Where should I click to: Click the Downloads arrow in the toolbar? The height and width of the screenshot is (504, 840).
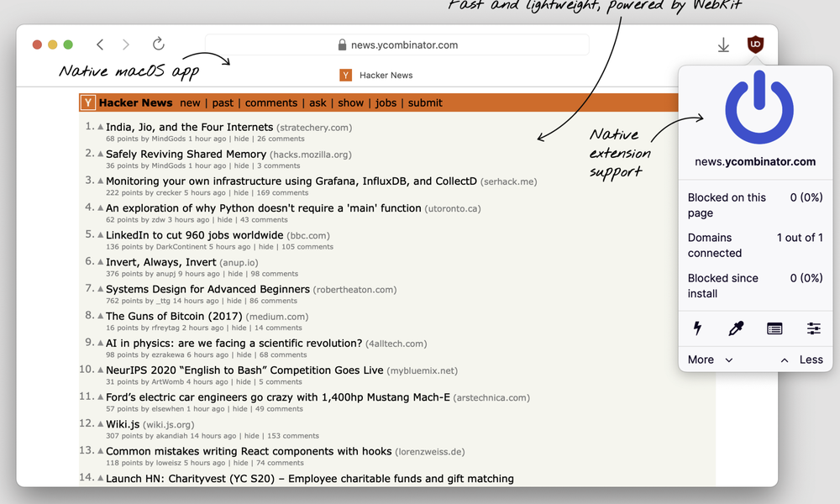pos(723,45)
